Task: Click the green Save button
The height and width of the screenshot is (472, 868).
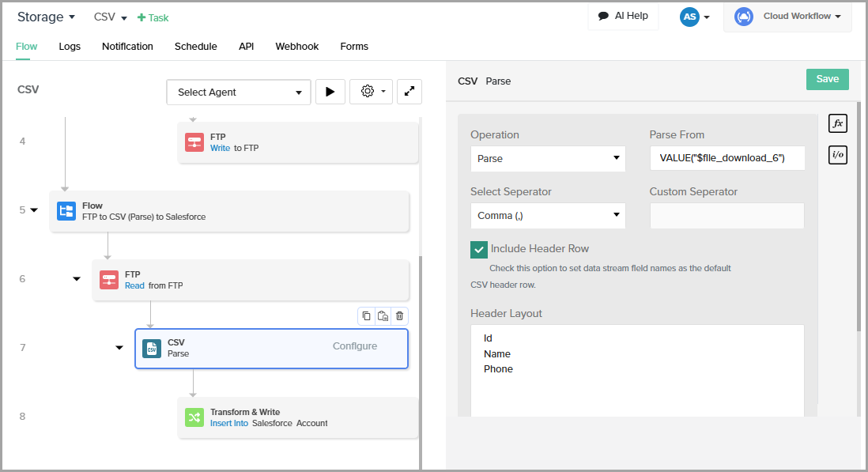Action: coord(827,79)
